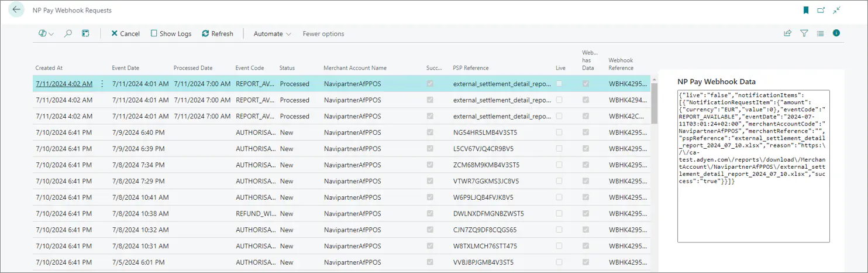Screen dimensions: 868x273
Task: Click the PSP Reference column header
Action: point(471,68)
